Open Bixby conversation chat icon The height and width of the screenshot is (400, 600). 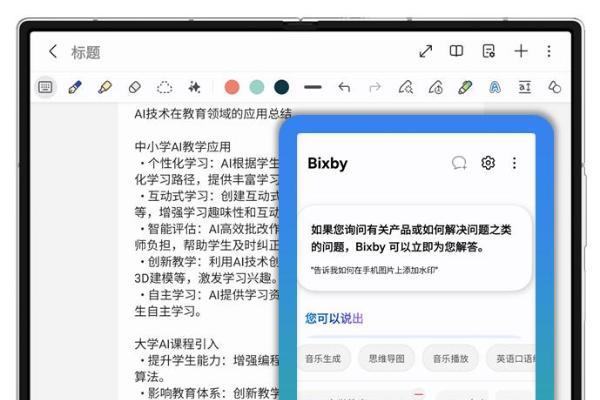coord(459,163)
